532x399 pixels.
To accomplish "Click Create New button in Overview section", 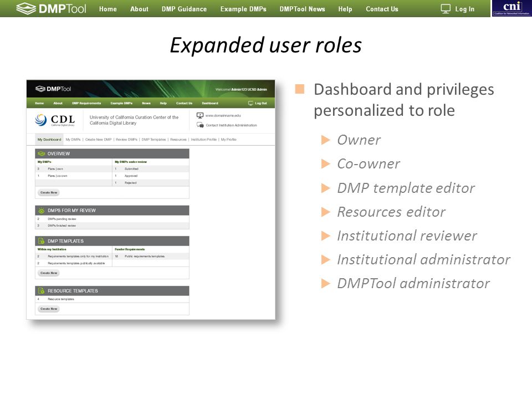I will (49, 192).
